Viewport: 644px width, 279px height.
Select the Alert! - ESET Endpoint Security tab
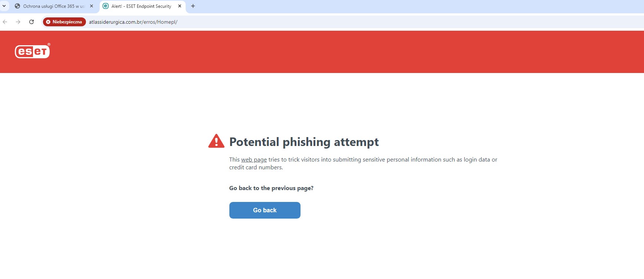coord(141,6)
